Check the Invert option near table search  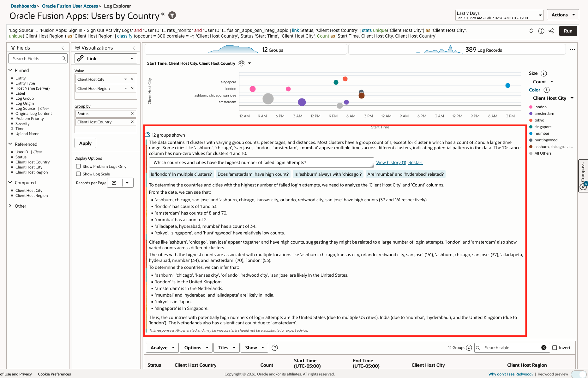[555, 347]
